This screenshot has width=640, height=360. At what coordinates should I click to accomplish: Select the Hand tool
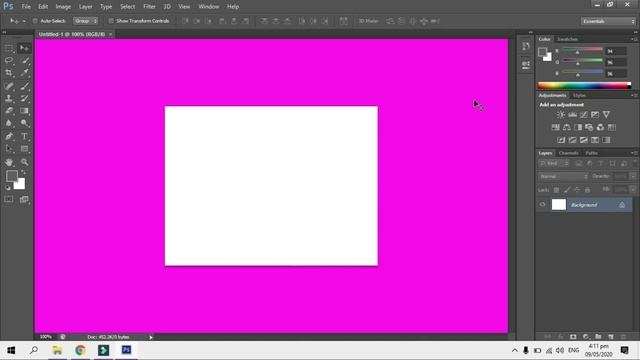[9, 162]
